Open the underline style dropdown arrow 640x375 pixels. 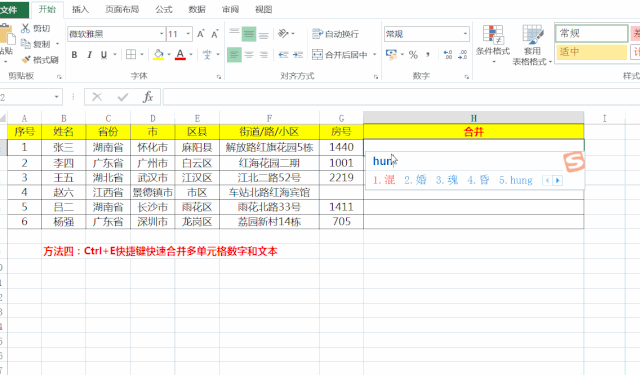[115, 54]
